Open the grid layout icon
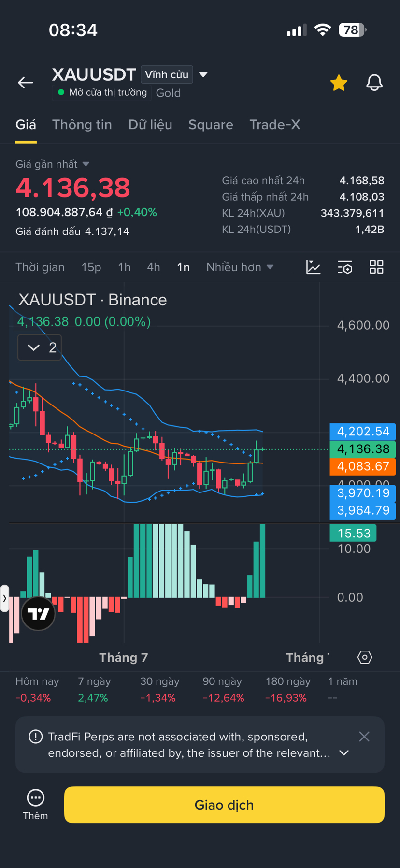400x868 pixels. [376, 267]
